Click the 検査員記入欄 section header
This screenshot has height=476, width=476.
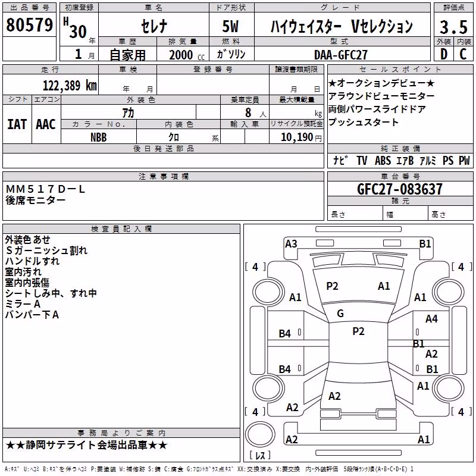121,229
